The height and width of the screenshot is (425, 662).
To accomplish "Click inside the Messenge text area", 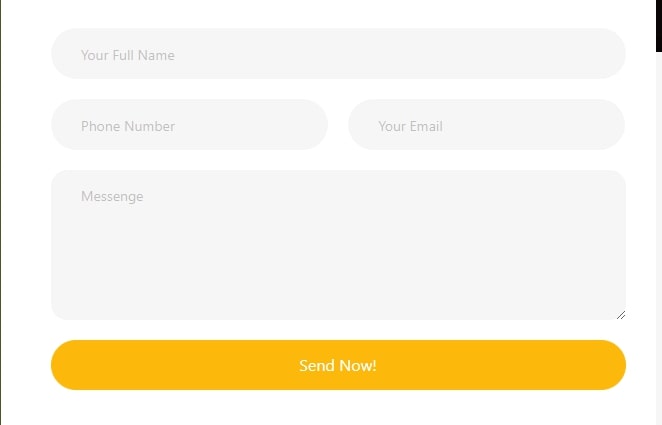I will (x=338, y=245).
